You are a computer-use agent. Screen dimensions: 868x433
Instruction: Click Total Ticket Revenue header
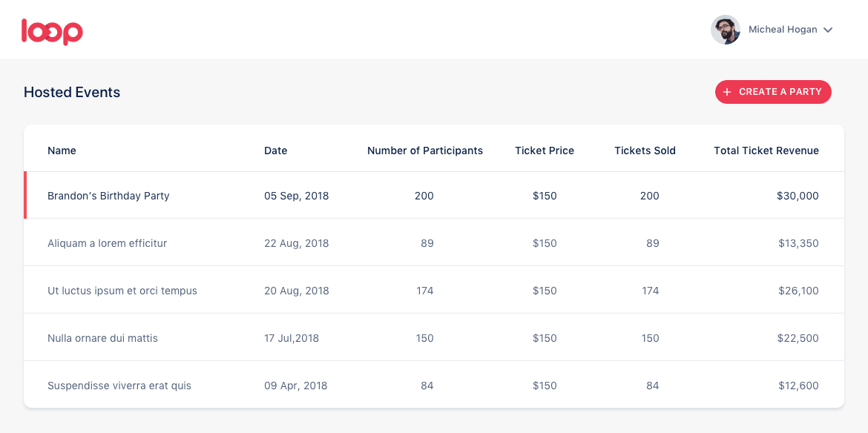[766, 151]
